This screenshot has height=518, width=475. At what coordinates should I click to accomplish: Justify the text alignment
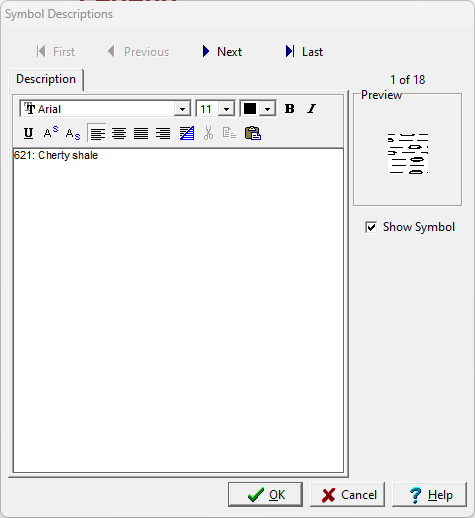tap(141, 133)
